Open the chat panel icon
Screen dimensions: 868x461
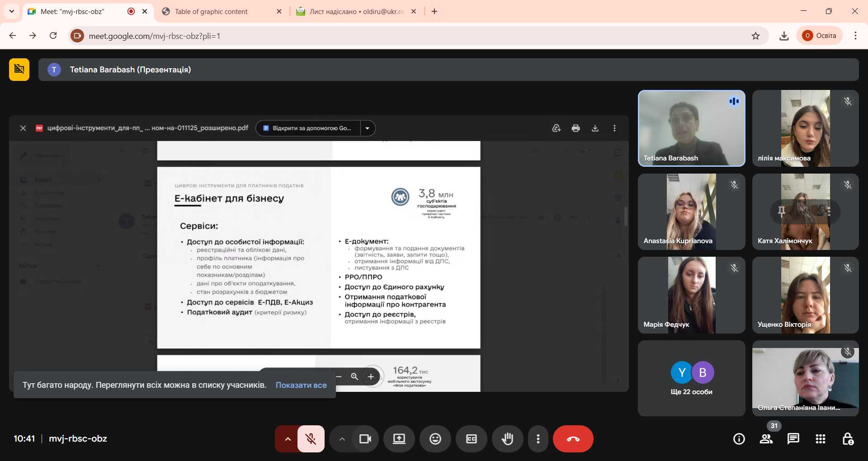pos(793,439)
